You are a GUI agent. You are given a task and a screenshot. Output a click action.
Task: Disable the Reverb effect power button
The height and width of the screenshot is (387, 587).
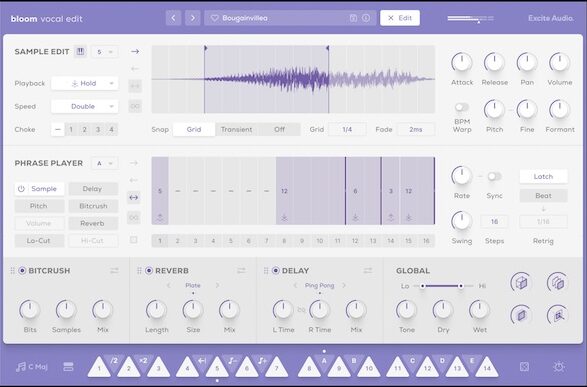click(149, 270)
